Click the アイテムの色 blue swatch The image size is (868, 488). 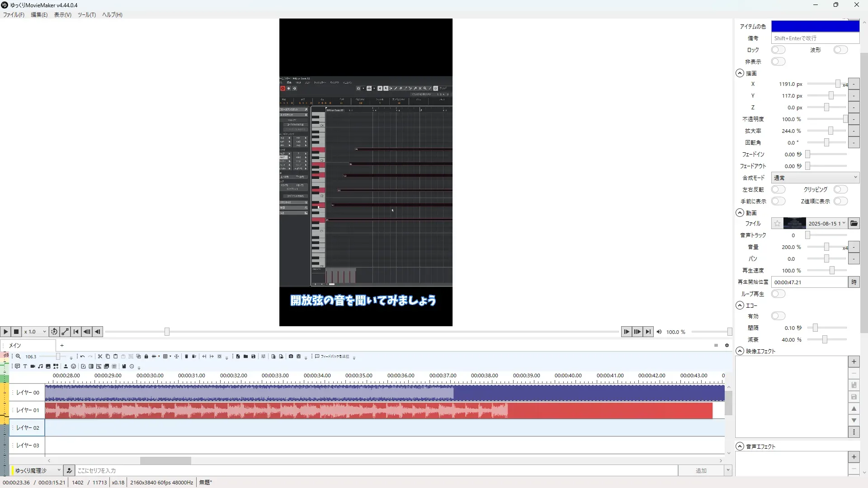click(x=815, y=26)
